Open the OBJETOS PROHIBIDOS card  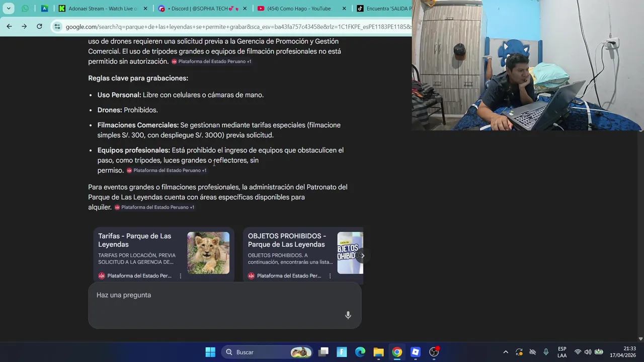click(x=303, y=254)
